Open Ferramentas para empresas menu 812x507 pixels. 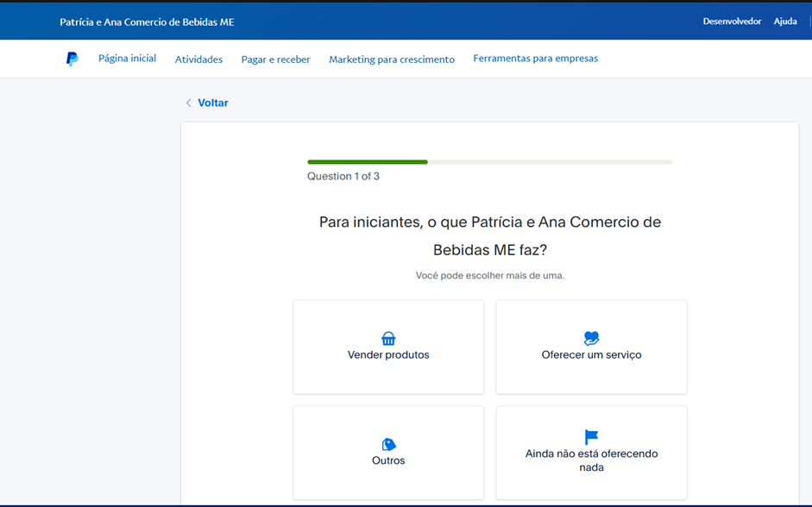tap(536, 59)
